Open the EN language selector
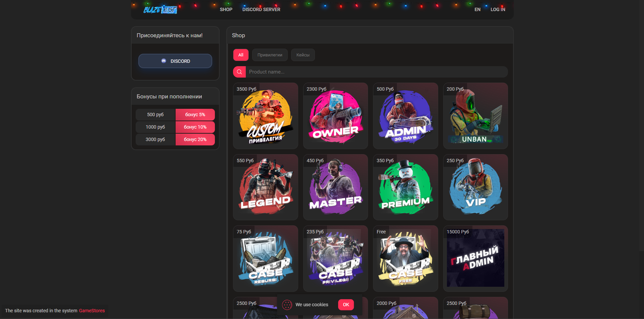This screenshot has width=644, height=319. [477, 10]
